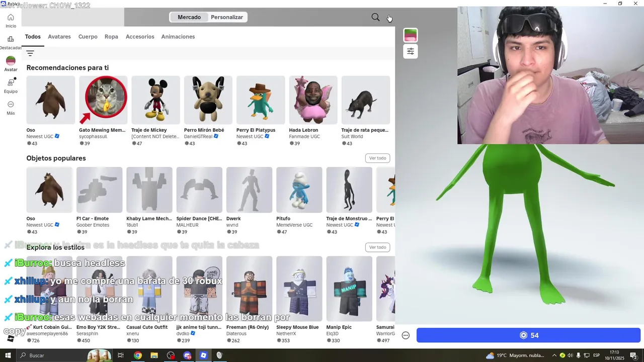Open Destacadas in the sidebar

coord(11,43)
